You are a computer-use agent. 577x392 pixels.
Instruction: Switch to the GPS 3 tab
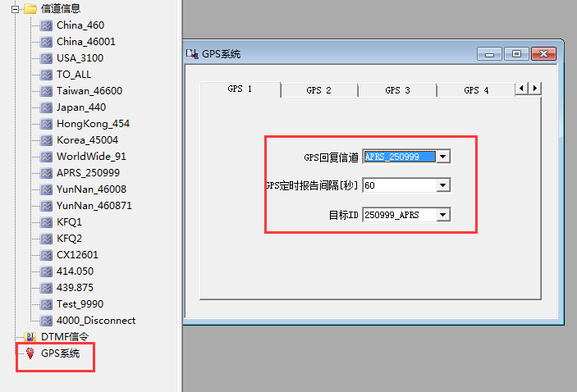point(397,90)
